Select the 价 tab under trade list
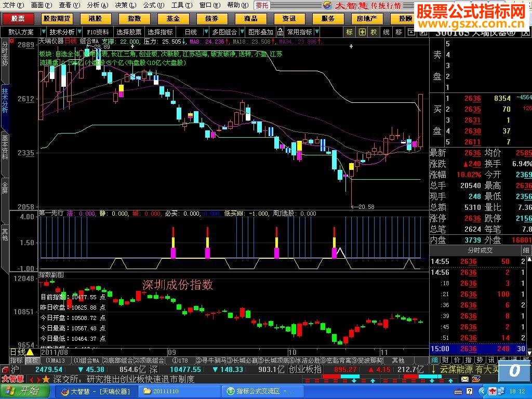Image resolution: width=532 pixels, height=399 pixels. pos(457,360)
